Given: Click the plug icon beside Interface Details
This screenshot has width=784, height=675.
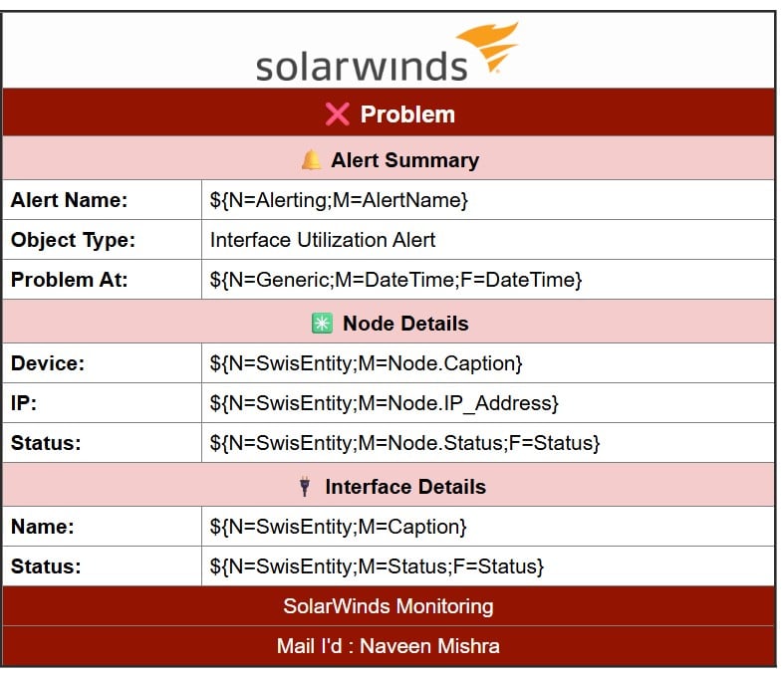Looking at the screenshot, I should pyautogui.click(x=305, y=487).
